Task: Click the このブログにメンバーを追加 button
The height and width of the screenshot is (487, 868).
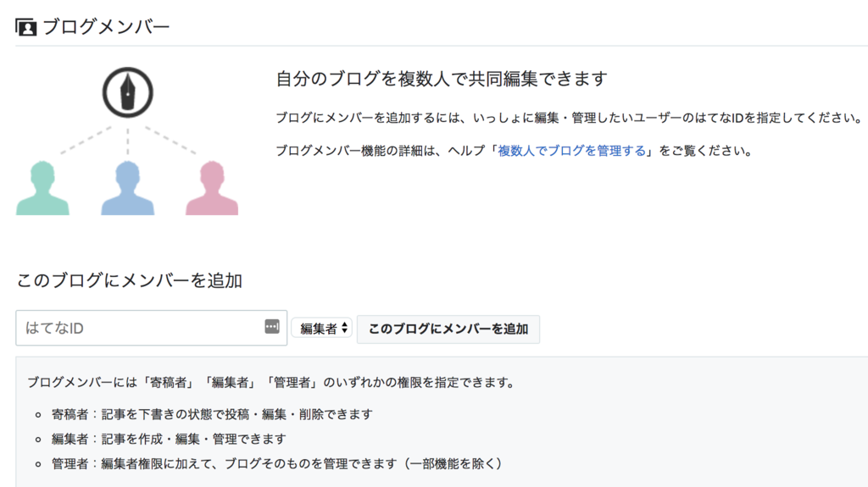Action: 448,329
